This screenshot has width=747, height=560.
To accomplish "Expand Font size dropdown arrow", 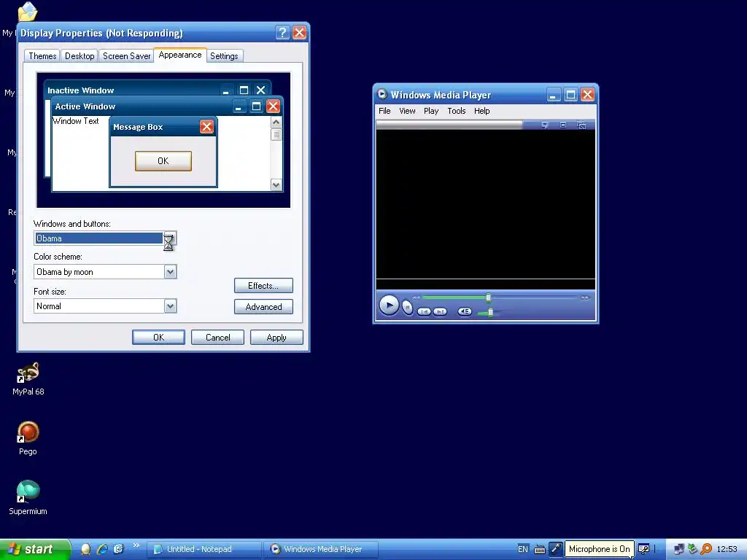I will [x=170, y=306].
